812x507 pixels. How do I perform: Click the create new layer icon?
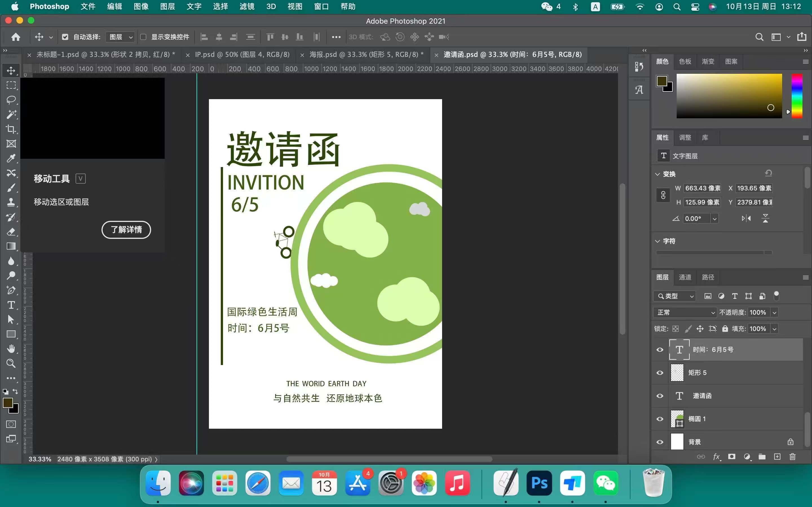tap(777, 457)
